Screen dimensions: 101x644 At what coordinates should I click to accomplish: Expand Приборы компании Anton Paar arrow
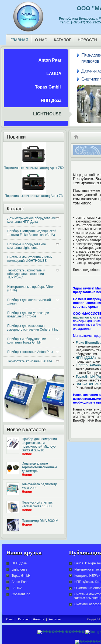57,352
